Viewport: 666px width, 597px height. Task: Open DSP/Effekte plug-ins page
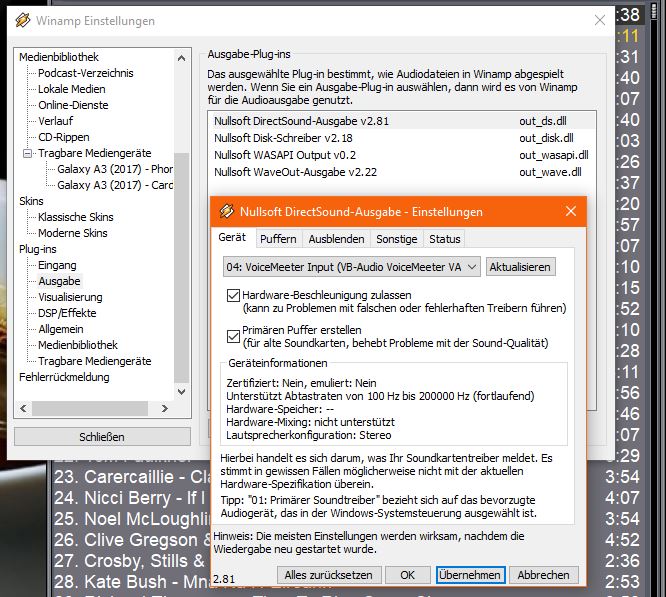[67, 313]
